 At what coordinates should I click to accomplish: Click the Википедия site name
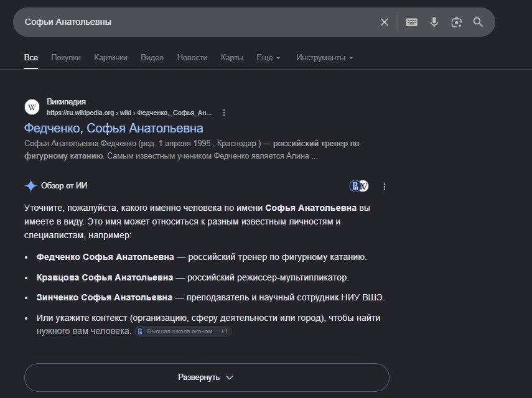[66, 102]
